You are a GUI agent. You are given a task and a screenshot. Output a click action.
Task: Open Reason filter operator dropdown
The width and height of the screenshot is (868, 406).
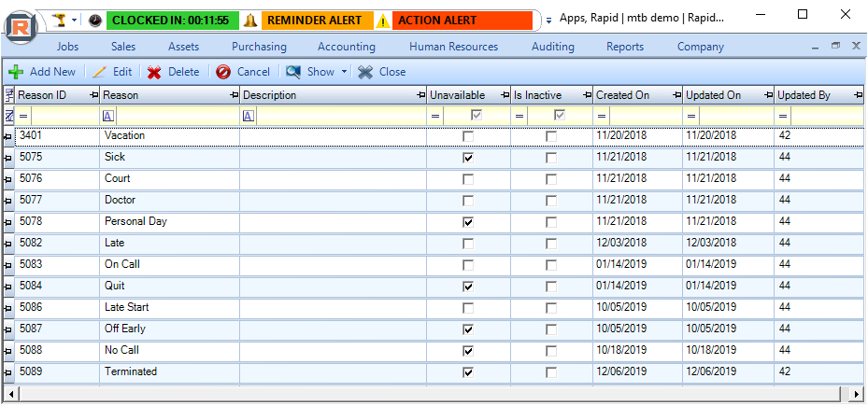tap(108, 116)
